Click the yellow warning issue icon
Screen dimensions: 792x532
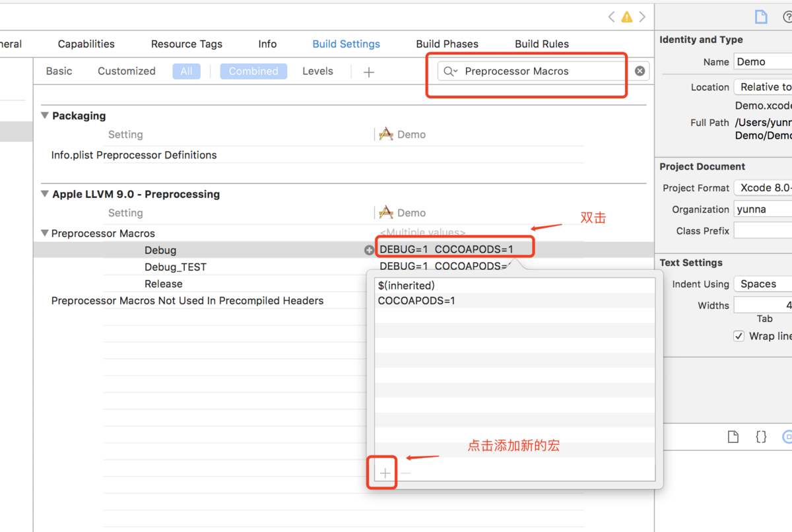pyautogui.click(x=626, y=17)
